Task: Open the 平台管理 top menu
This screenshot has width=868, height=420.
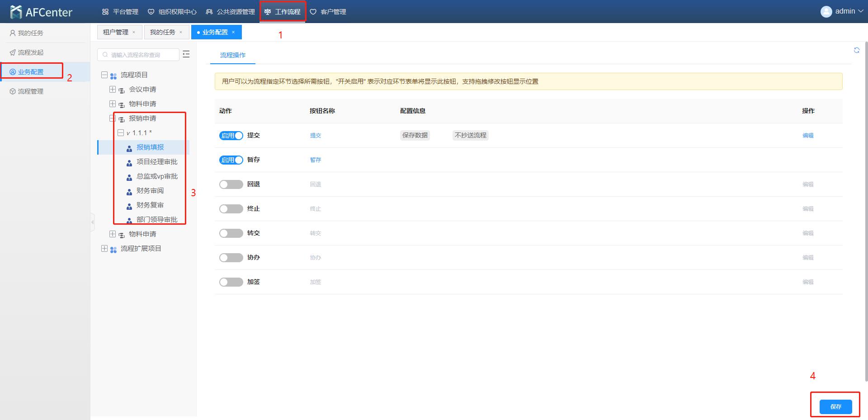Action: coord(120,12)
